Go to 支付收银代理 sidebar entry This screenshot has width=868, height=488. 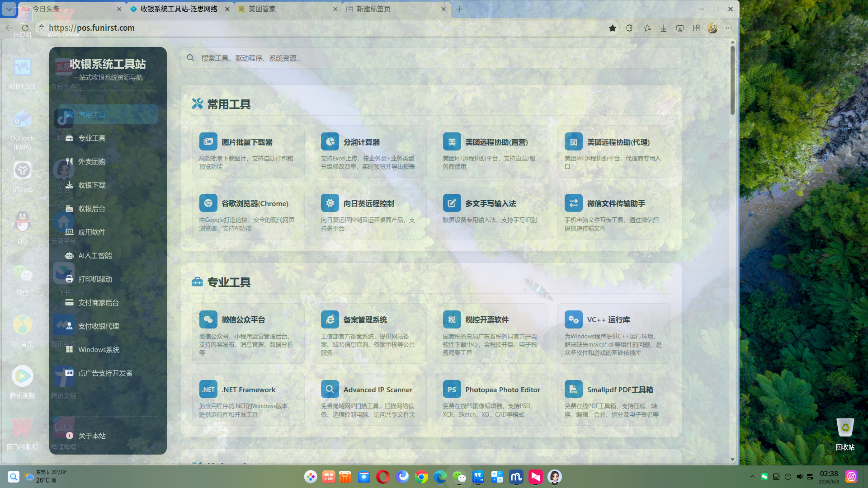tap(108, 326)
